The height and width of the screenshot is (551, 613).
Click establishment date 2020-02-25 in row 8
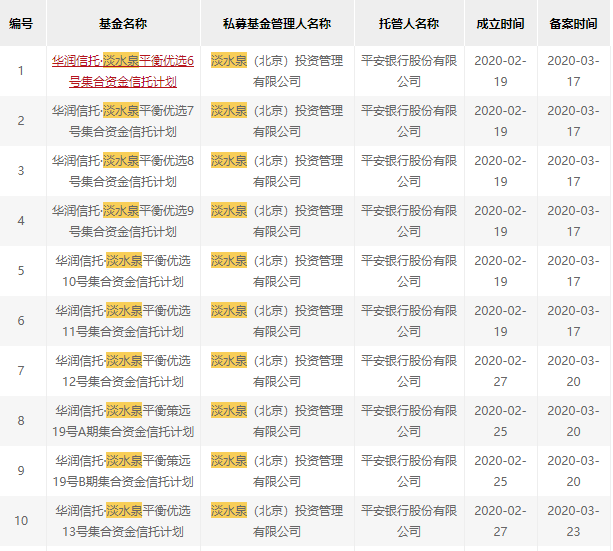[x=500, y=421]
